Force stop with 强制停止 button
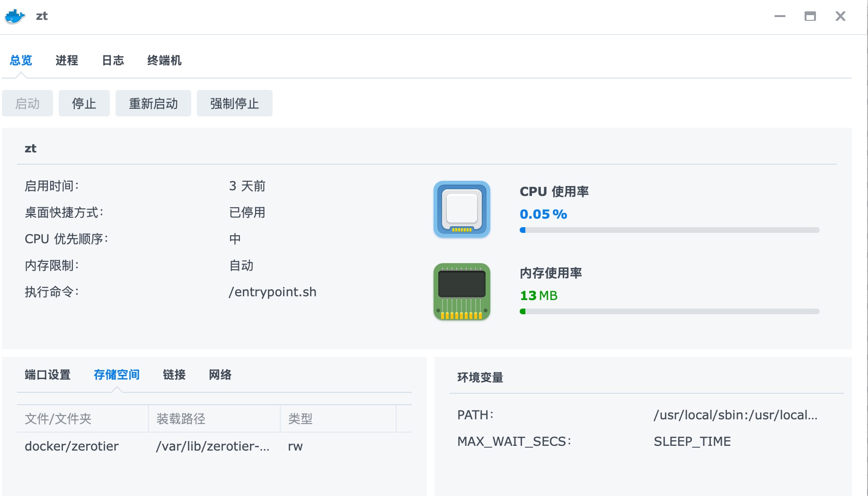 click(x=235, y=103)
